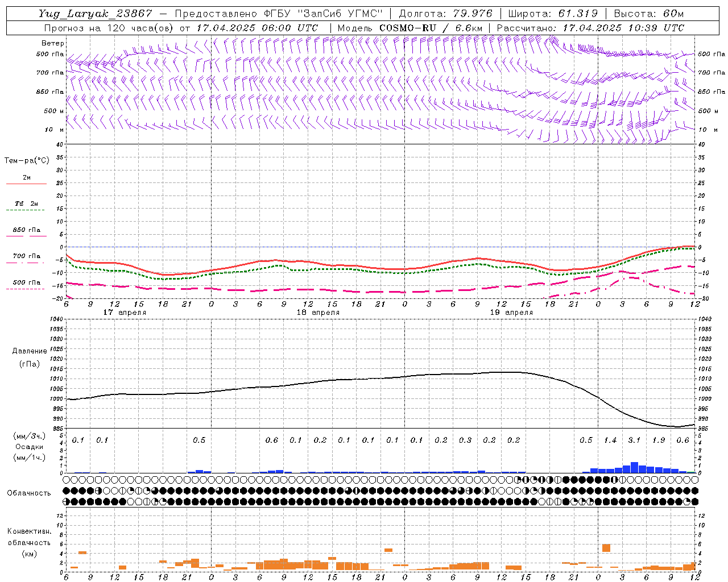Click the 17 апреля date label
The width and height of the screenshot is (728, 582).
[x=125, y=313]
